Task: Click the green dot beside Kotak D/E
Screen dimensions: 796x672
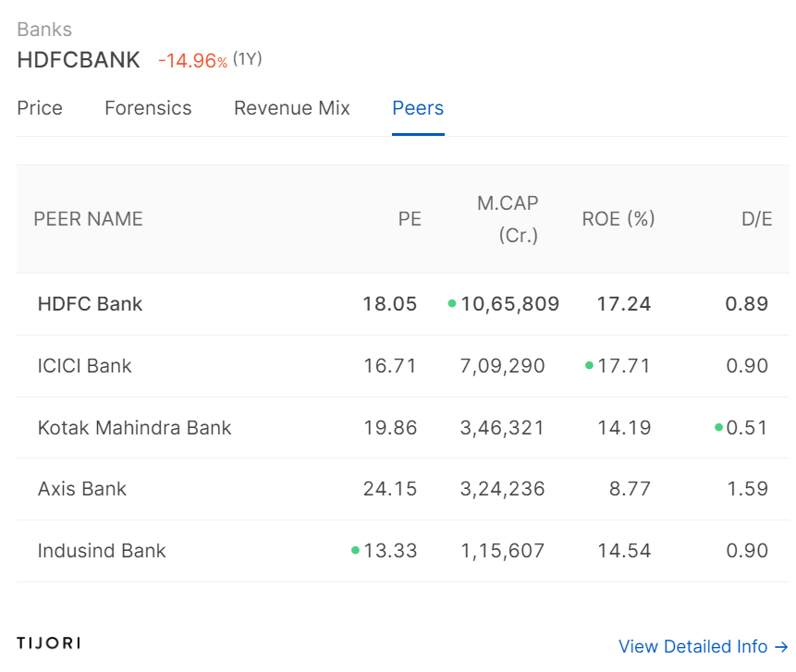Action: pos(718,427)
